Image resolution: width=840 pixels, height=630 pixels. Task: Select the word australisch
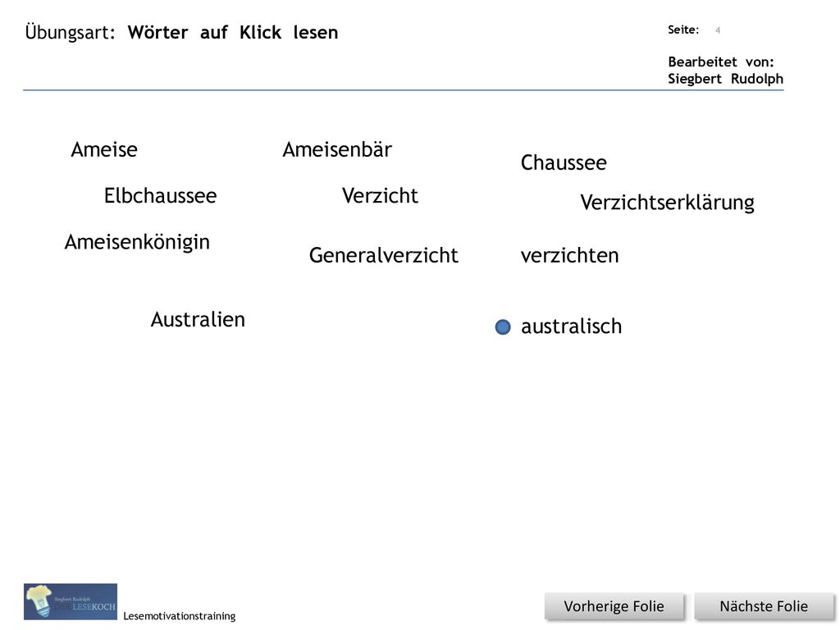click(x=571, y=326)
